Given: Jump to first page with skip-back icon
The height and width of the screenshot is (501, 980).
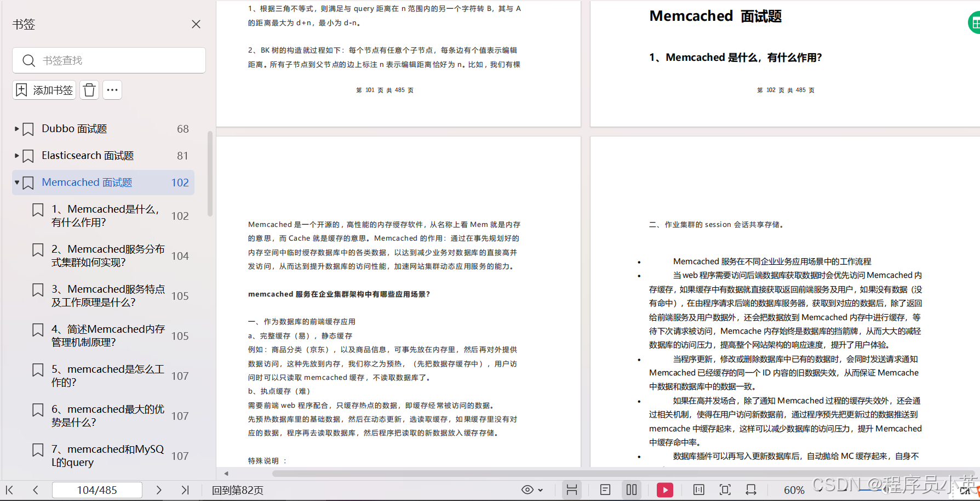Looking at the screenshot, I should pyautogui.click(x=9, y=489).
